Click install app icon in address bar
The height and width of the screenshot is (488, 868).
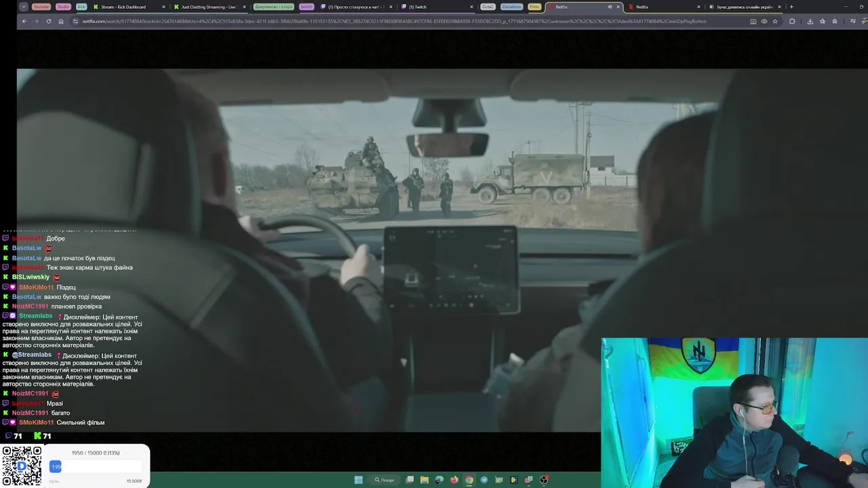point(753,21)
